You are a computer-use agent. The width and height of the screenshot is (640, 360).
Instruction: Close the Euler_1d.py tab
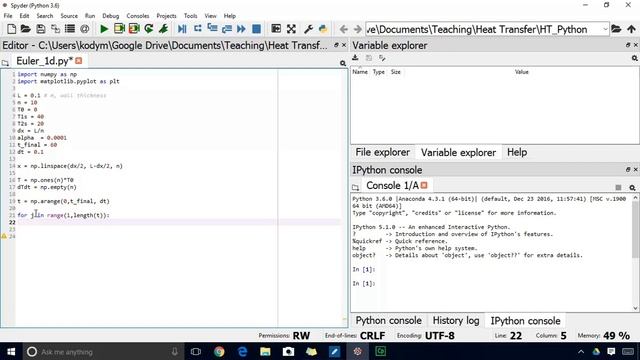79,61
